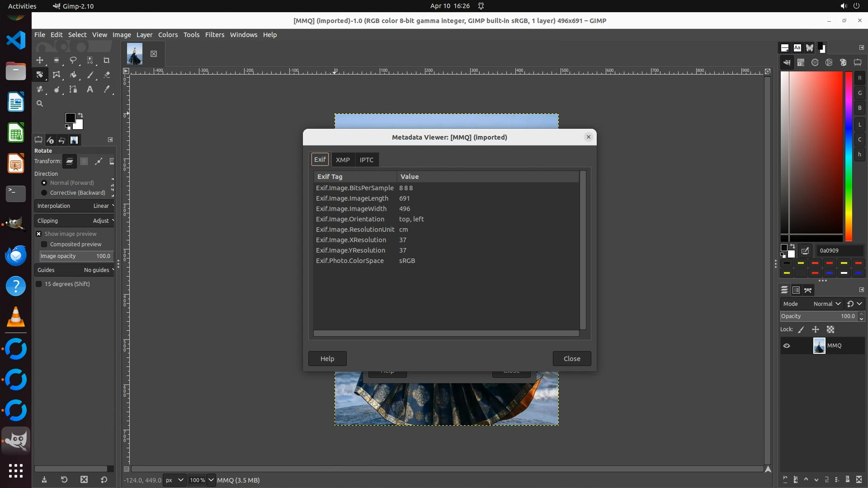Open layer Mode Normal dropdown
Screen dimensions: 868x488
coord(826,304)
